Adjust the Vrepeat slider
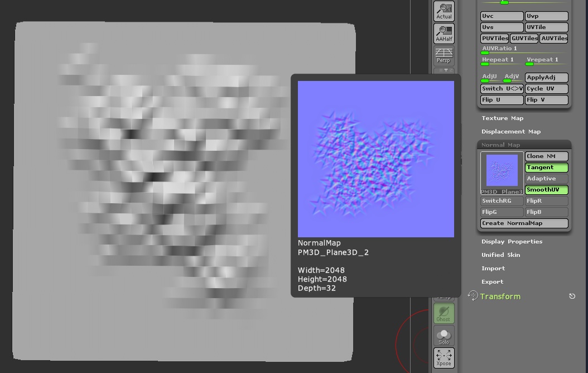This screenshot has height=373, width=588. click(546, 61)
